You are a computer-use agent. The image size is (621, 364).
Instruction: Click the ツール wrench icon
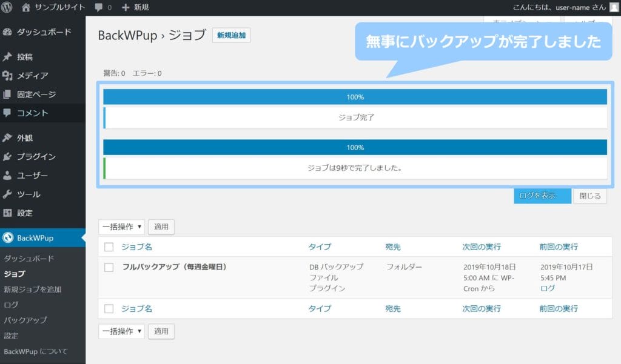(x=7, y=194)
